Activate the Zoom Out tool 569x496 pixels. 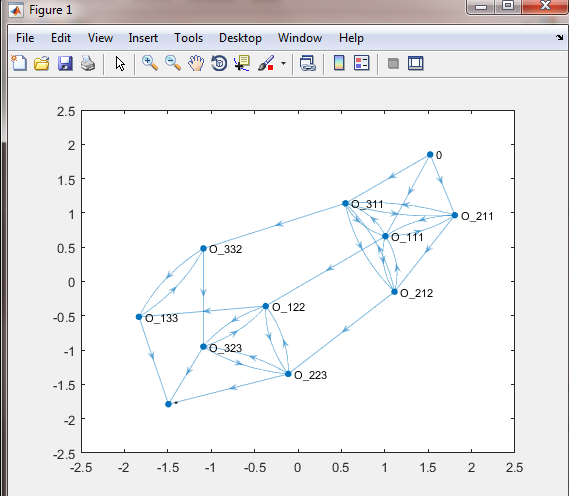click(173, 63)
